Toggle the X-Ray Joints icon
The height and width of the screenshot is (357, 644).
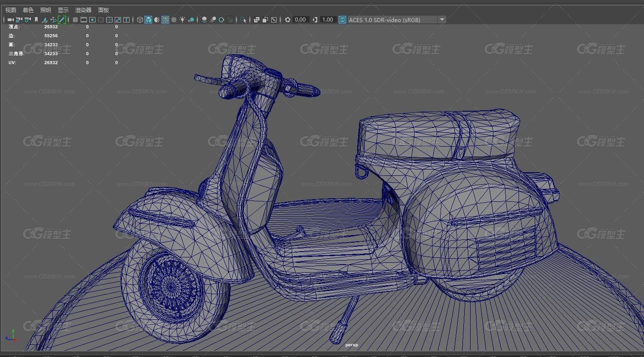click(x=274, y=20)
